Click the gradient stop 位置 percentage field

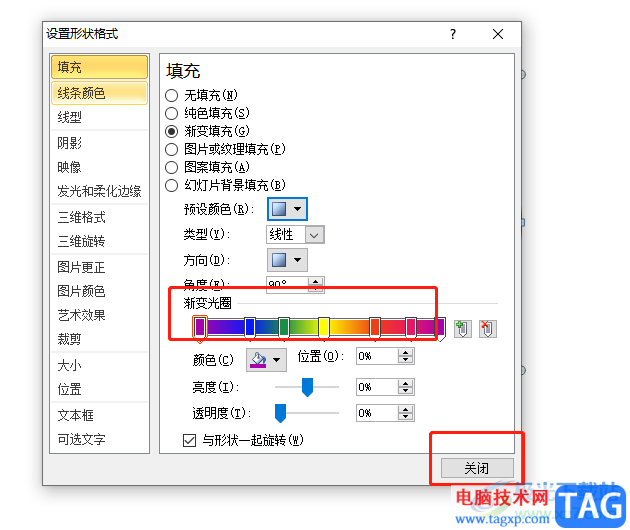tap(377, 356)
